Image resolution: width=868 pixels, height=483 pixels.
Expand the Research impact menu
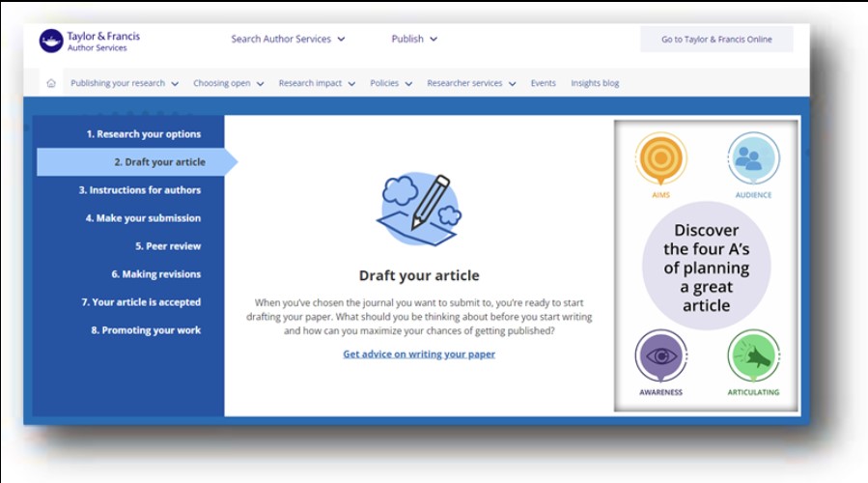tap(317, 83)
